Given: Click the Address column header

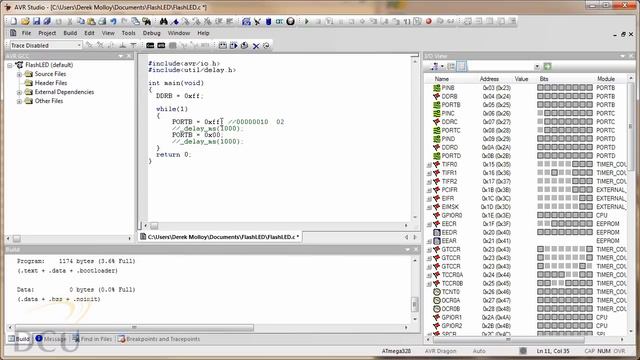Looking at the screenshot, I should pyautogui.click(x=489, y=79).
